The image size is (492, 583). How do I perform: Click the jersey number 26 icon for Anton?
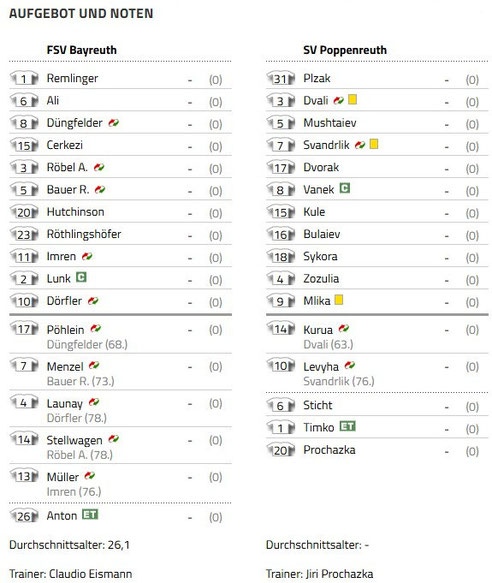click(x=24, y=516)
